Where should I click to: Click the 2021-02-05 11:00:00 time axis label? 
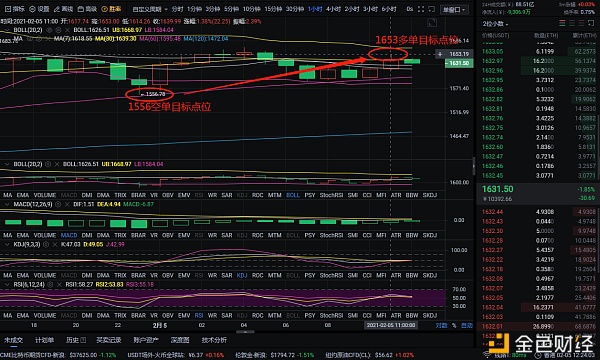pos(390,325)
